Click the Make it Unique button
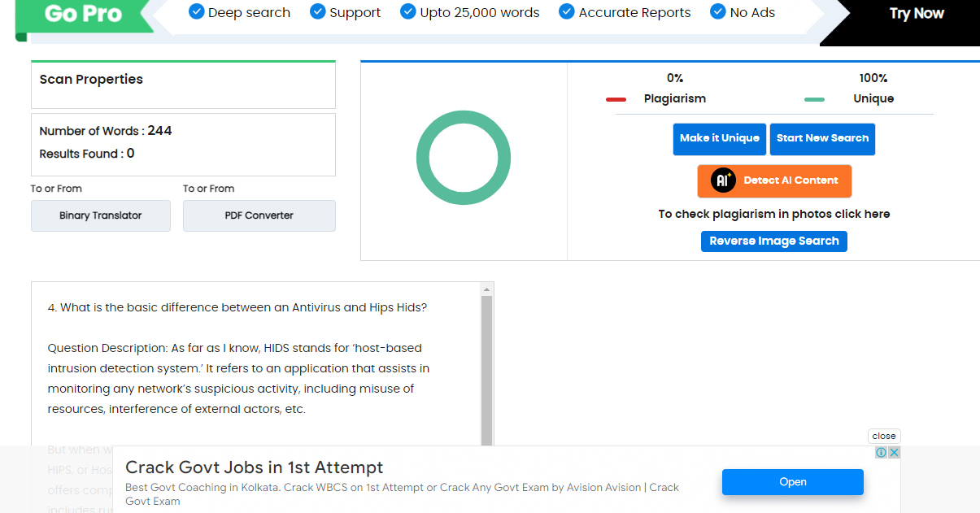 click(720, 139)
